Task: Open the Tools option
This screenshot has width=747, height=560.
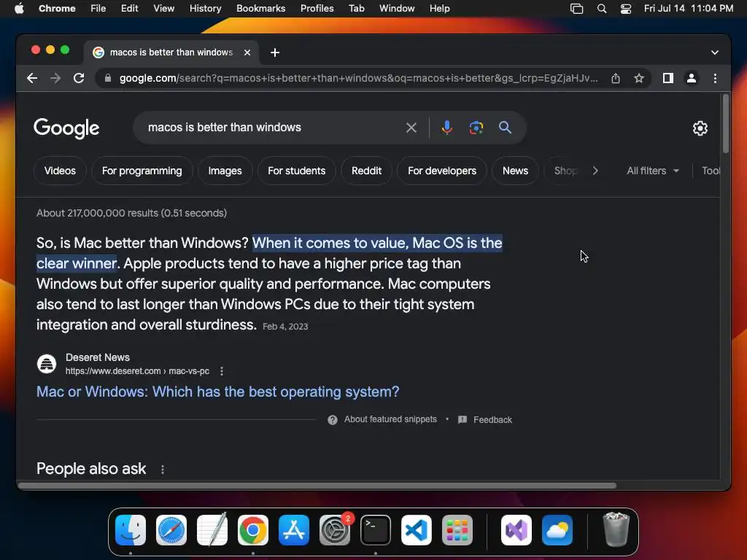Action: coord(711,171)
